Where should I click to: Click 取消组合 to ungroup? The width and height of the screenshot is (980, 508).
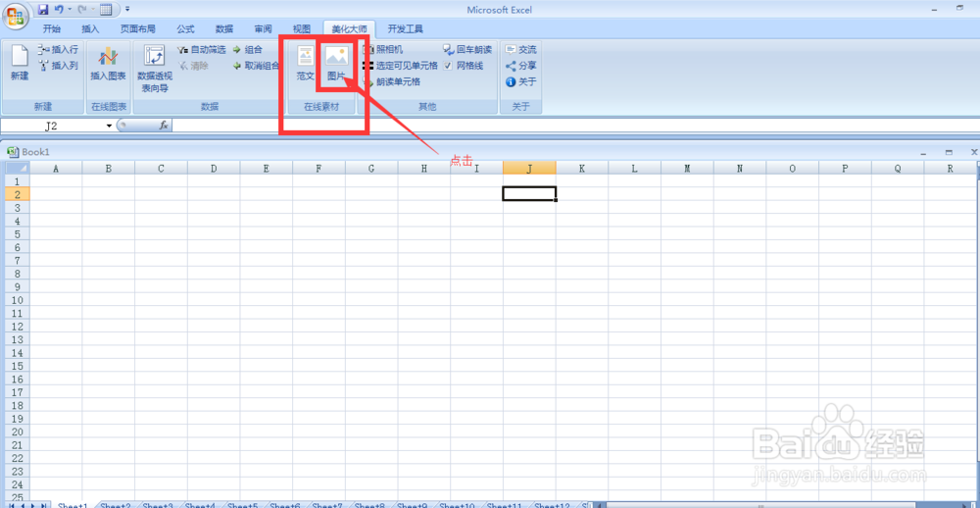tap(256, 66)
